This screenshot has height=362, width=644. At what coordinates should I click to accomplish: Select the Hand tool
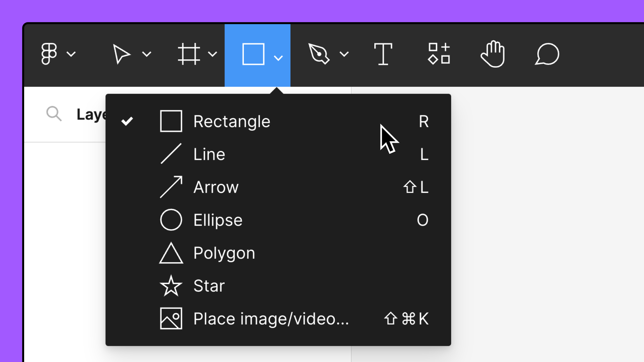pos(493,54)
